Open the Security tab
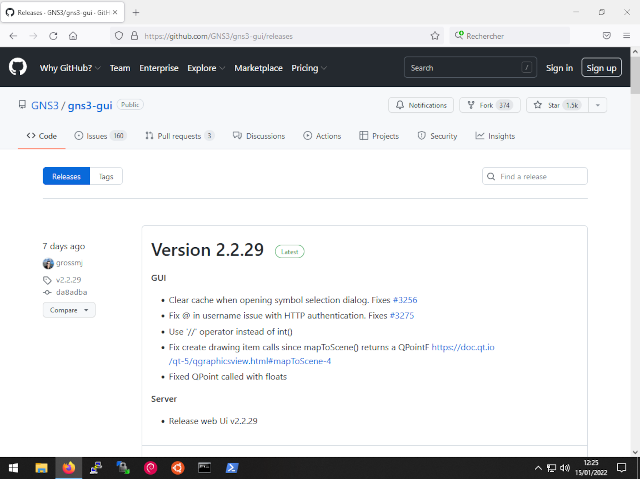This screenshot has height=479, width=640. point(437,136)
